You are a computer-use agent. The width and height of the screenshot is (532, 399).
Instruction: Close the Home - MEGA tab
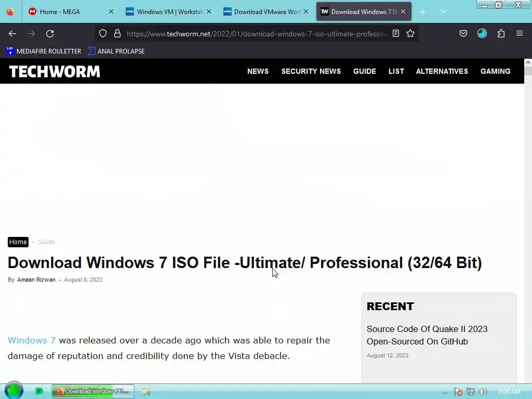(111, 11)
